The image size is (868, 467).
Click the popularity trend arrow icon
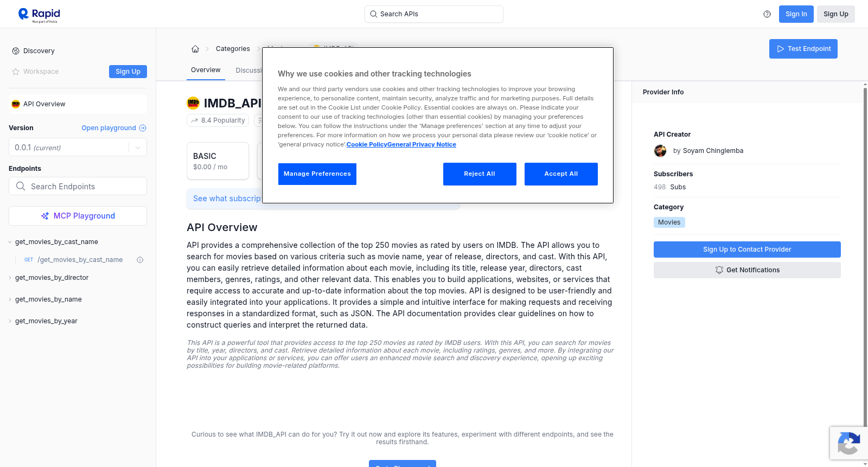click(x=195, y=120)
